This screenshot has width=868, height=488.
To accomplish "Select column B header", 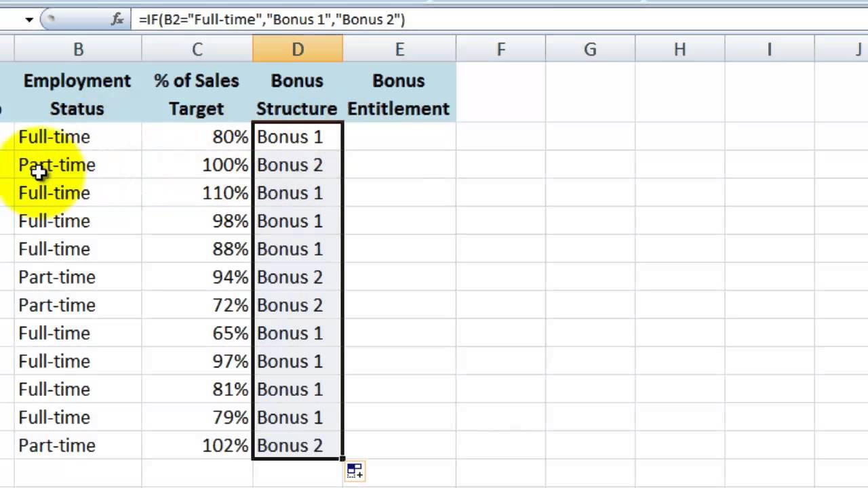I will (78, 49).
